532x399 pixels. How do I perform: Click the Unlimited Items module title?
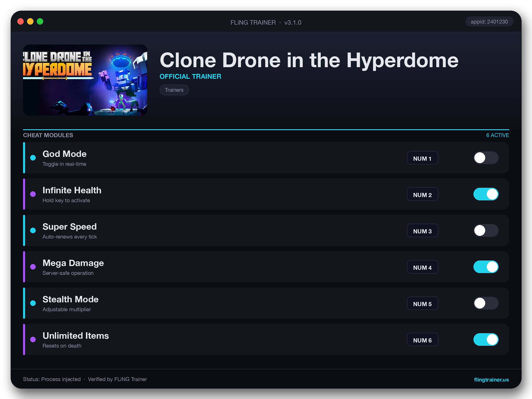tap(76, 336)
